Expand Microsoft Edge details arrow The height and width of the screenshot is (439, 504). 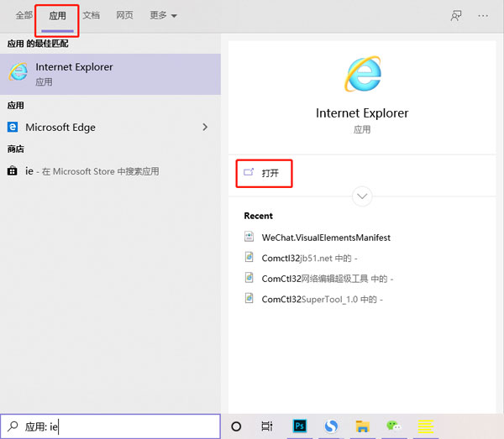pyautogui.click(x=205, y=128)
